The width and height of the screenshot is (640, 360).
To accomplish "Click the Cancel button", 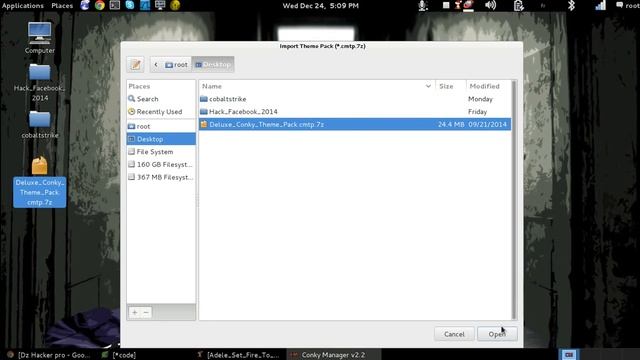I will click(454, 334).
